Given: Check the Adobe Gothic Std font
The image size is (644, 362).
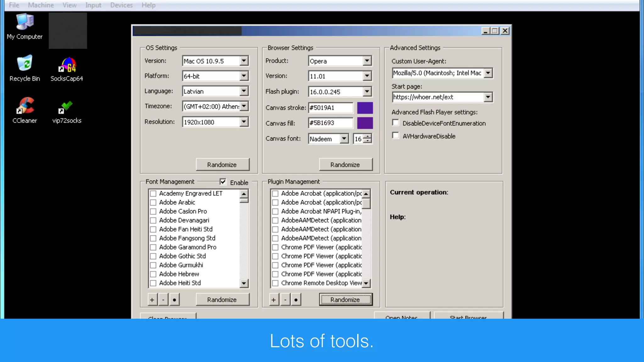Looking at the screenshot, I should 153,256.
